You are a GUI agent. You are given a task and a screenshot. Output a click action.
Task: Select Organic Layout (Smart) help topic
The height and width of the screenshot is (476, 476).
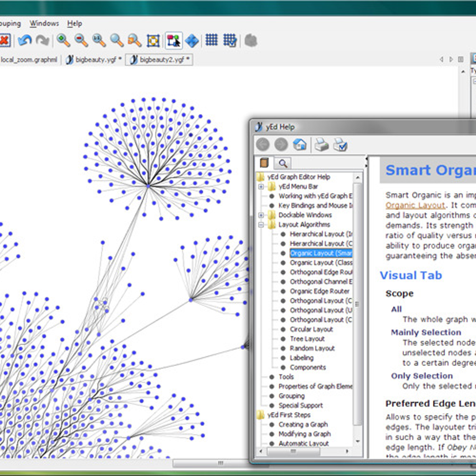point(321,253)
